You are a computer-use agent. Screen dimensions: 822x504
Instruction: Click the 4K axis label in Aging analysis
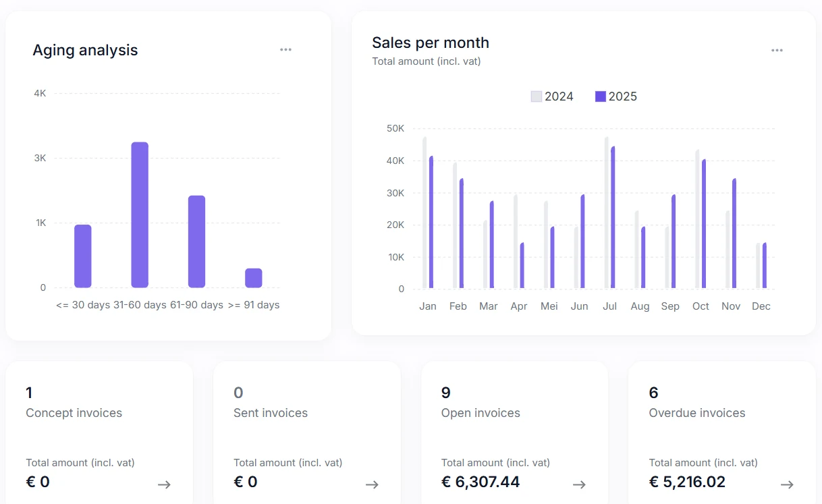(40, 93)
